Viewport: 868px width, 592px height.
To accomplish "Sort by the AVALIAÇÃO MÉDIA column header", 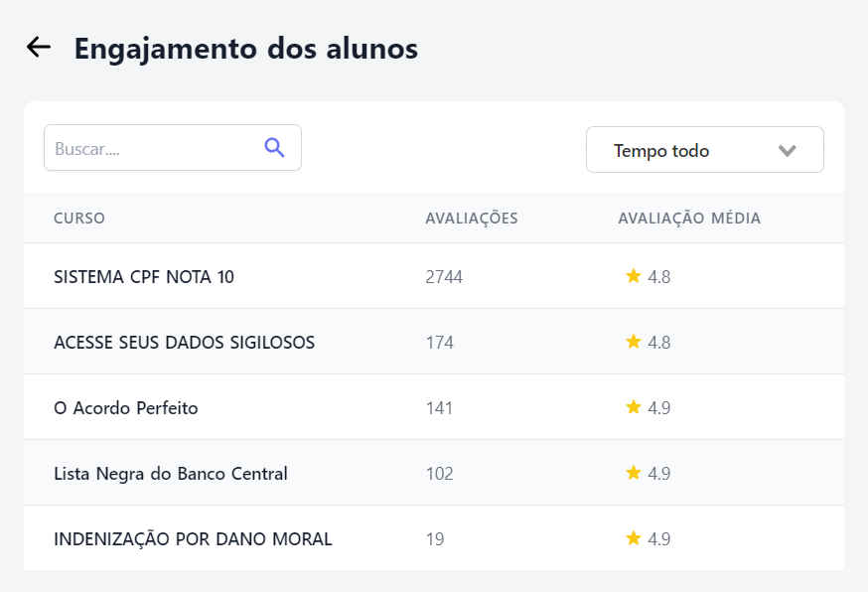I will tap(689, 219).
